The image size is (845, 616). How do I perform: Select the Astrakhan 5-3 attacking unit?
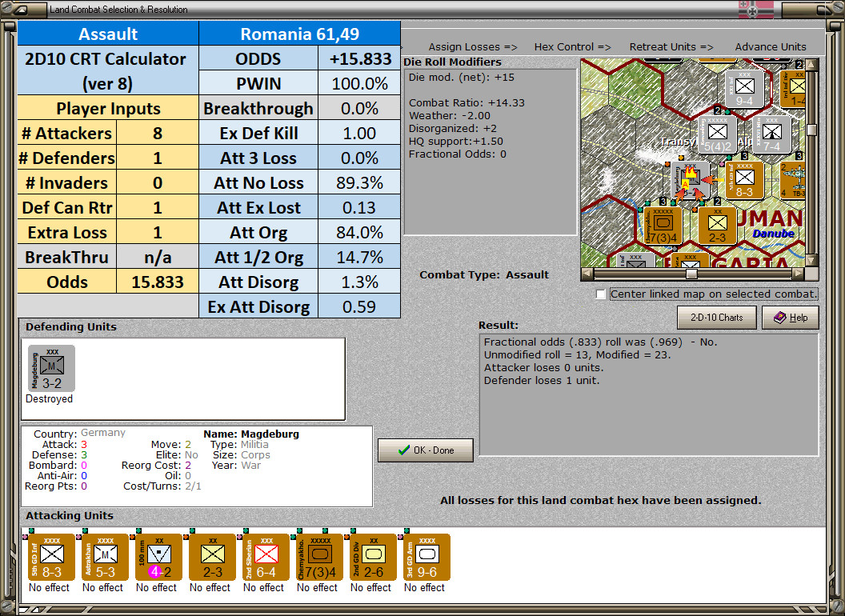click(x=103, y=557)
